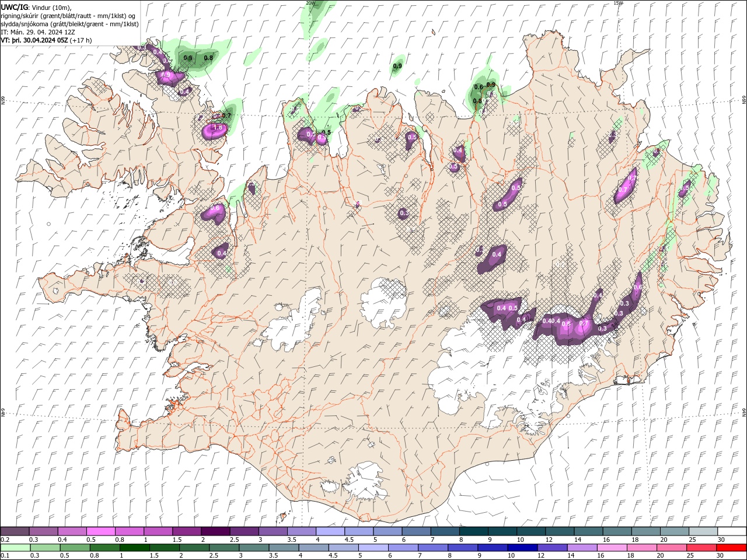
Task: Click the deep blue swatch at rain legend 10
Action: tap(522, 548)
